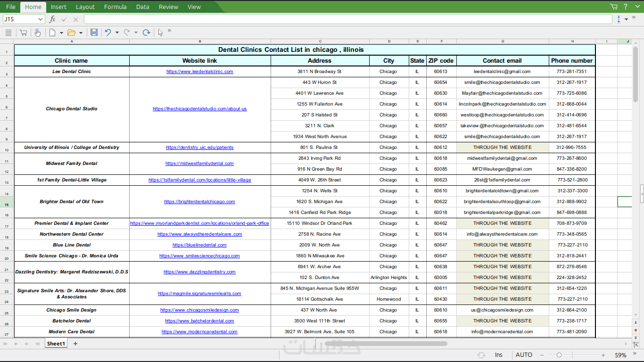Click the cart icon in the top-right tab bar
The image size is (644, 362).
click(x=614, y=7)
